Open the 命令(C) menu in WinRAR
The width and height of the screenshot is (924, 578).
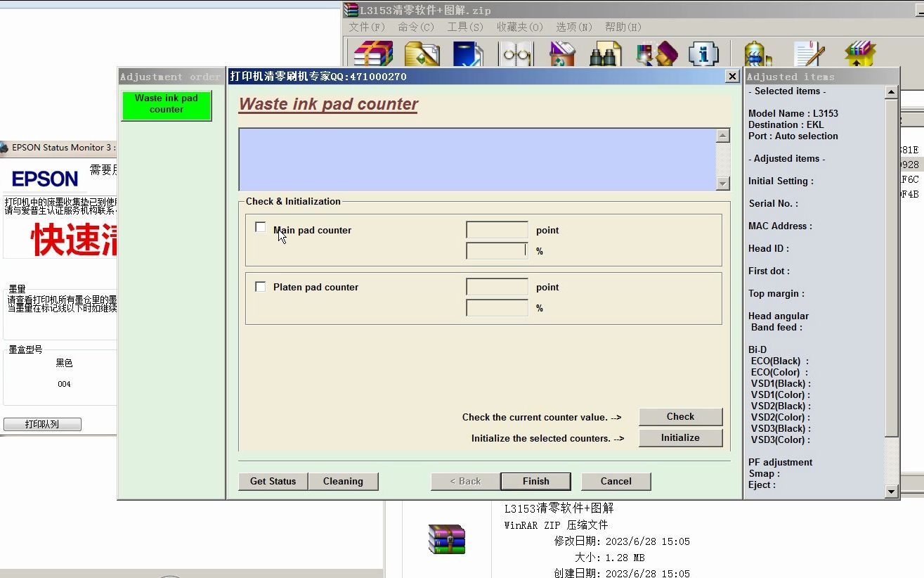click(416, 27)
